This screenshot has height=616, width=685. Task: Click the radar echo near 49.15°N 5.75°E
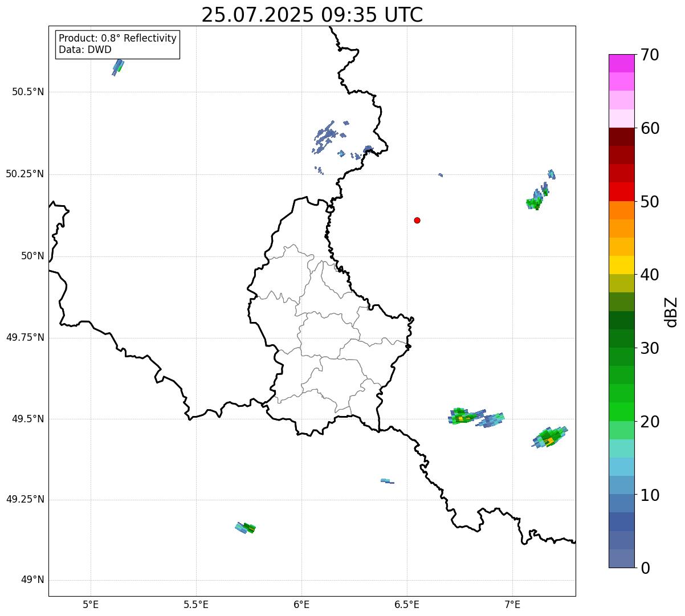[x=246, y=528]
